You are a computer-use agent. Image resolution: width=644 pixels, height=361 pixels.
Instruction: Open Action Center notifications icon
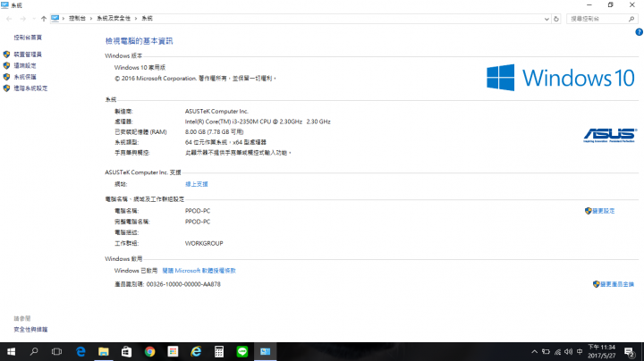coord(629,351)
